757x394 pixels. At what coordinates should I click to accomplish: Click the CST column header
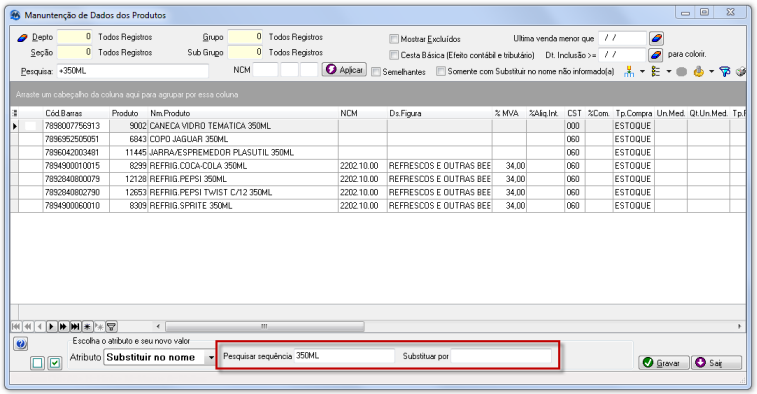[x=575, y=113]
